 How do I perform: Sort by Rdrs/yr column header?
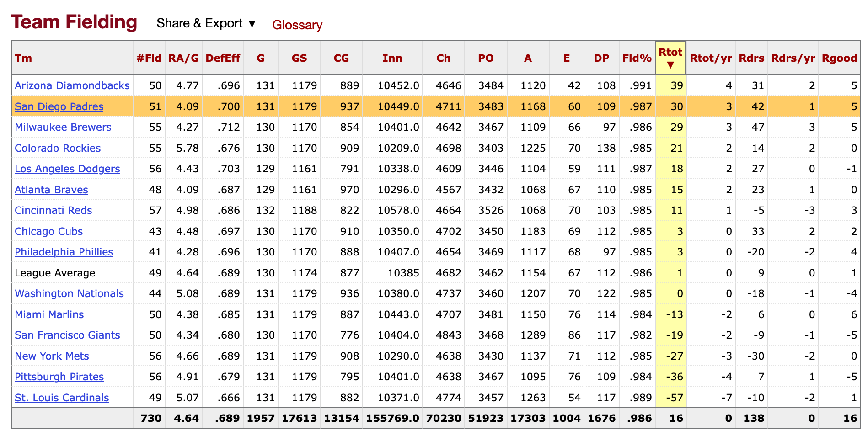click(x=793, y=58)
